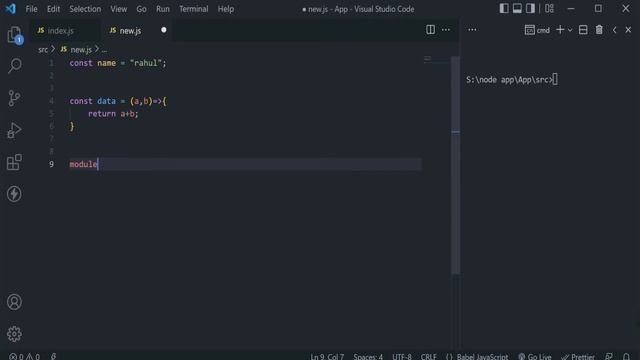This screenshot has height=360, width=640.
Task: Click the 'rahul' string on line 1
Action: point(145,63)
